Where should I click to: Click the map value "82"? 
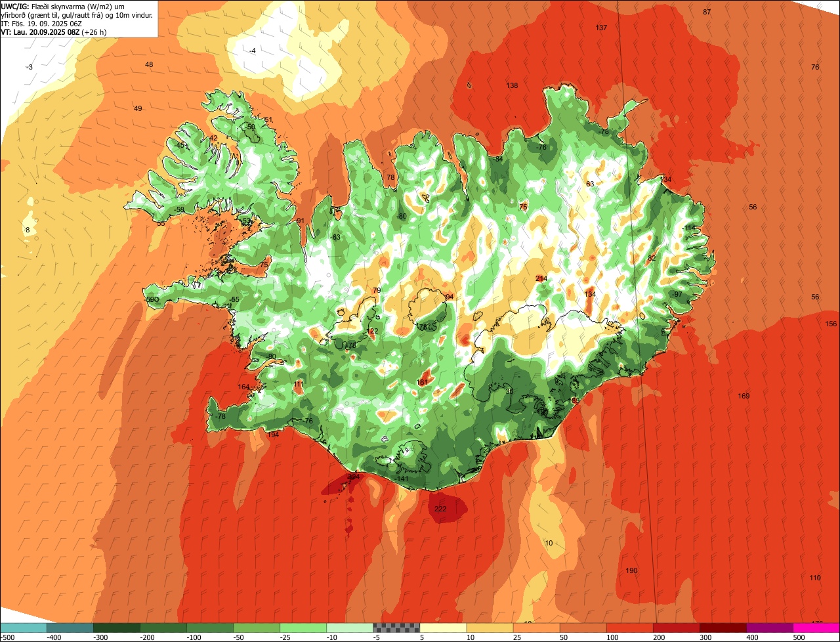coord(652,259)
